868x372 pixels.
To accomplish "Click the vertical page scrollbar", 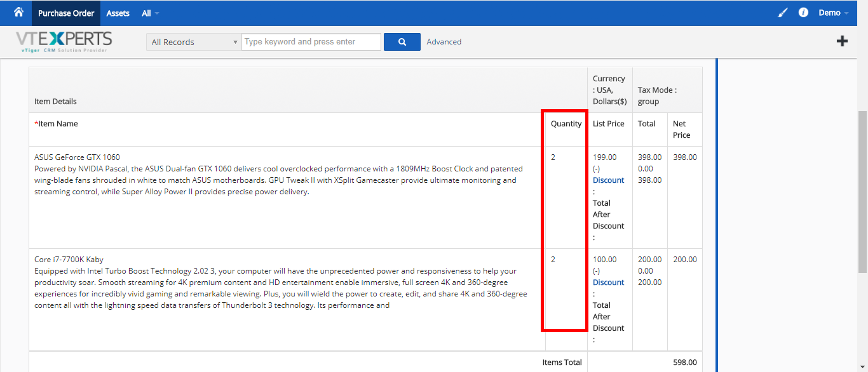I will (862, 192).
